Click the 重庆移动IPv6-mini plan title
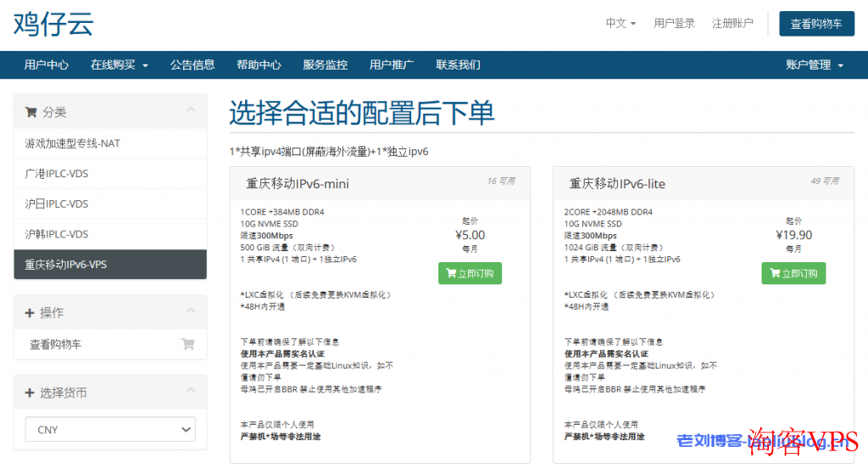Image resolution: width=868 pixels, height=469 pixels. click(x=298, y=184)
